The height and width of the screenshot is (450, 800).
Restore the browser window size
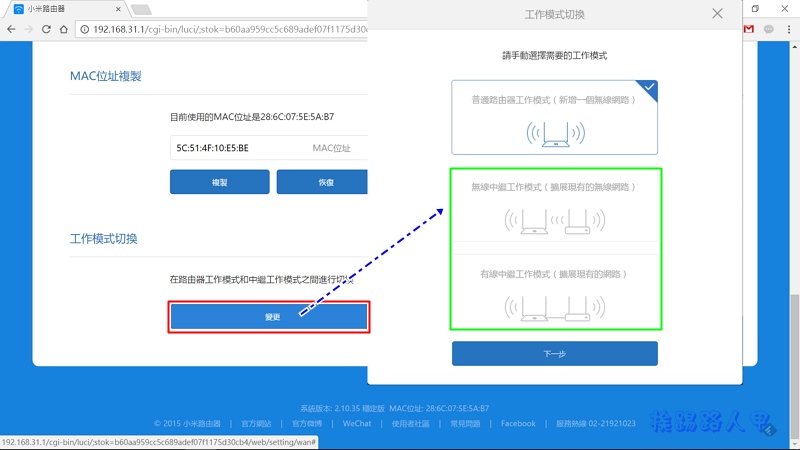(x=755, y=8)
